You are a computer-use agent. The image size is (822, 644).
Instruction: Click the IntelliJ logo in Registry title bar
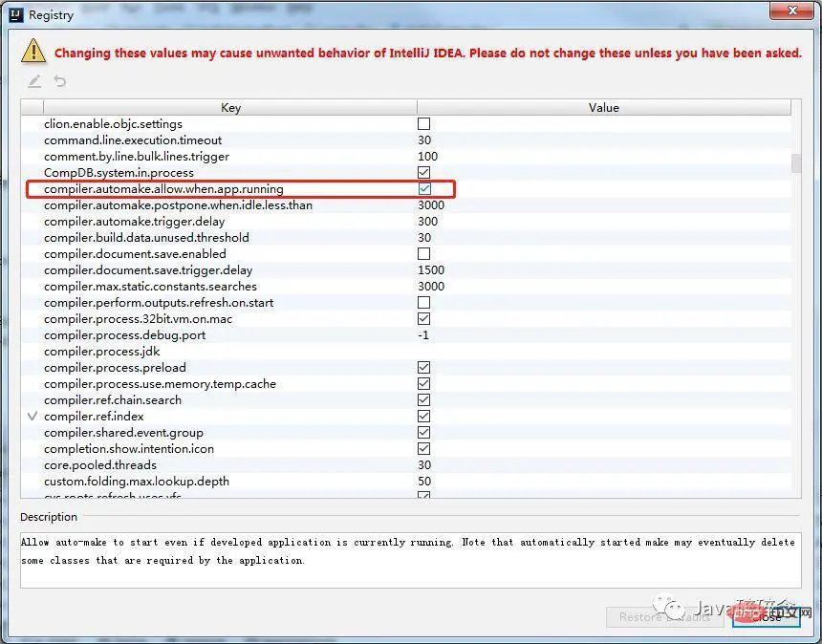pyautogui.click(x=17, y=14)
